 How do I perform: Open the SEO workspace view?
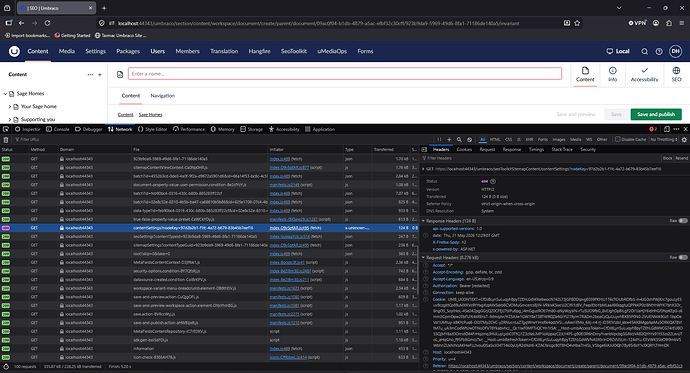676,74
